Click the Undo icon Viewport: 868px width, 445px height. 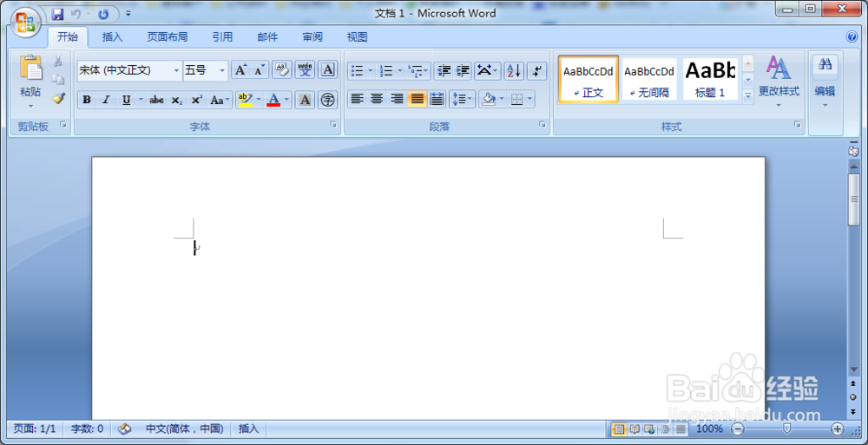76,15
